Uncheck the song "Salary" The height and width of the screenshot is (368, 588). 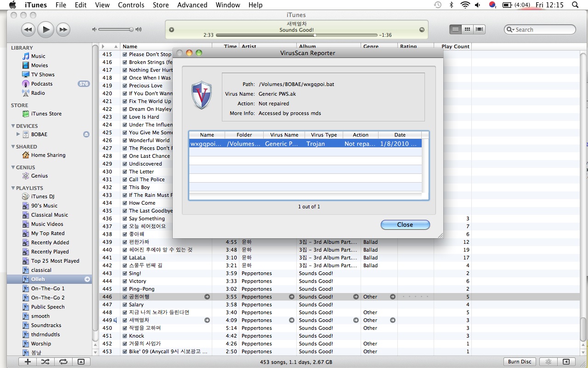point(124,305)
